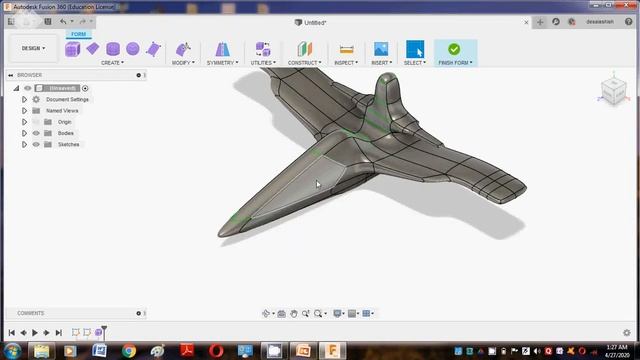Select the Create Cylinder form tool

(113, 49)
